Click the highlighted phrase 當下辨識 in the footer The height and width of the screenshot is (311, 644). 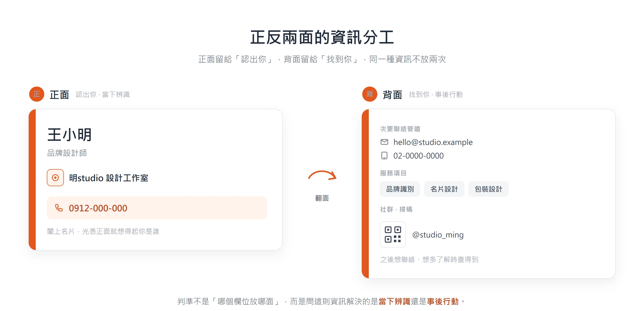pyautogui.click(x=394, y=301)
